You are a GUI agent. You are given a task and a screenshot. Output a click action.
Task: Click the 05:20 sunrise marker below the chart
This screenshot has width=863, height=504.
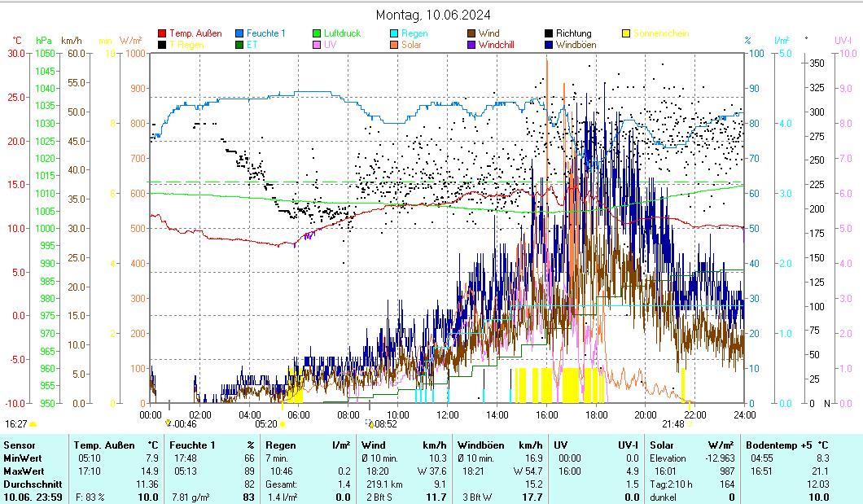(x=267, y=423)
